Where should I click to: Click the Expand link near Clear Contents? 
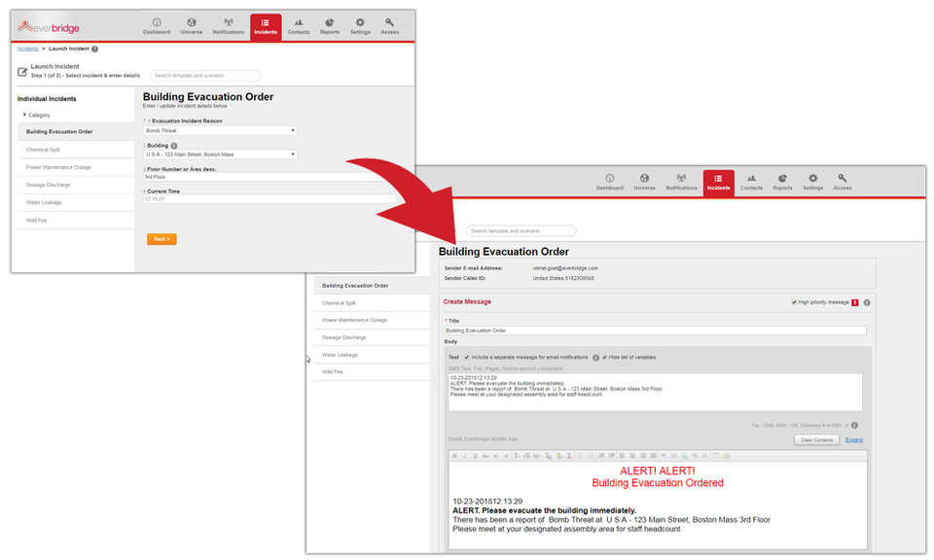click(854, 439)
